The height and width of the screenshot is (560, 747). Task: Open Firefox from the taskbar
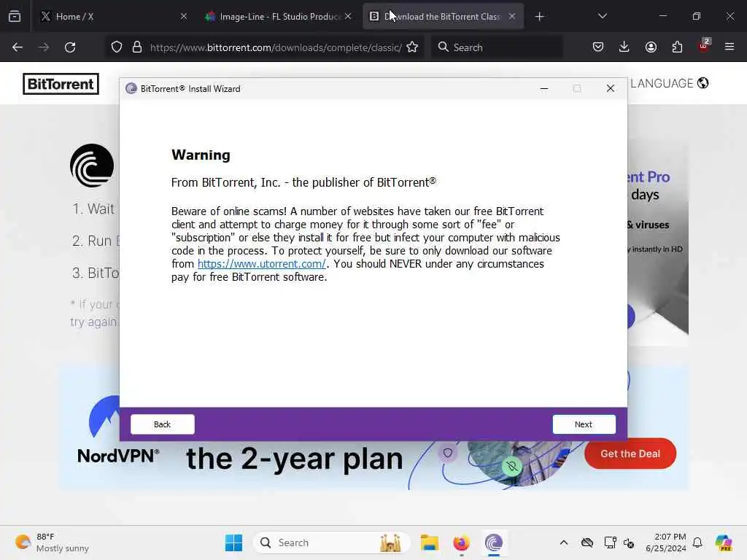click(461, 542)
